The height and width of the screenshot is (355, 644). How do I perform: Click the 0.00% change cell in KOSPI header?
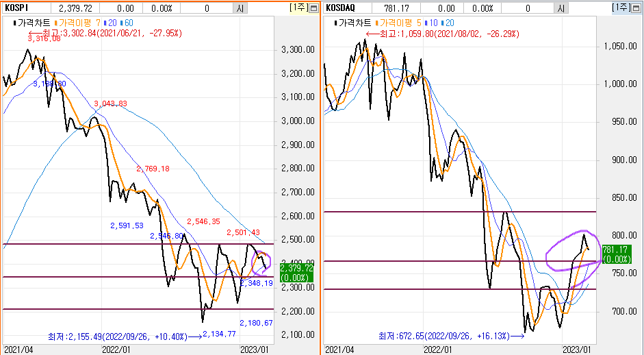click(162, 8)
